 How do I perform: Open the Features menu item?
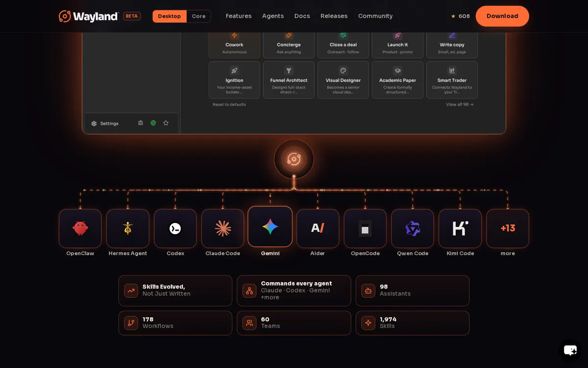[x=239, y=16]
